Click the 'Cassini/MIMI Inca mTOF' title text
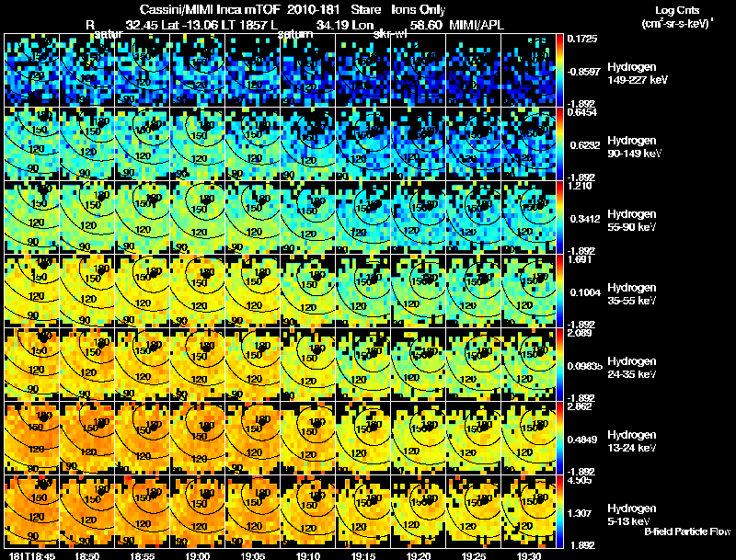 point(210,9)
